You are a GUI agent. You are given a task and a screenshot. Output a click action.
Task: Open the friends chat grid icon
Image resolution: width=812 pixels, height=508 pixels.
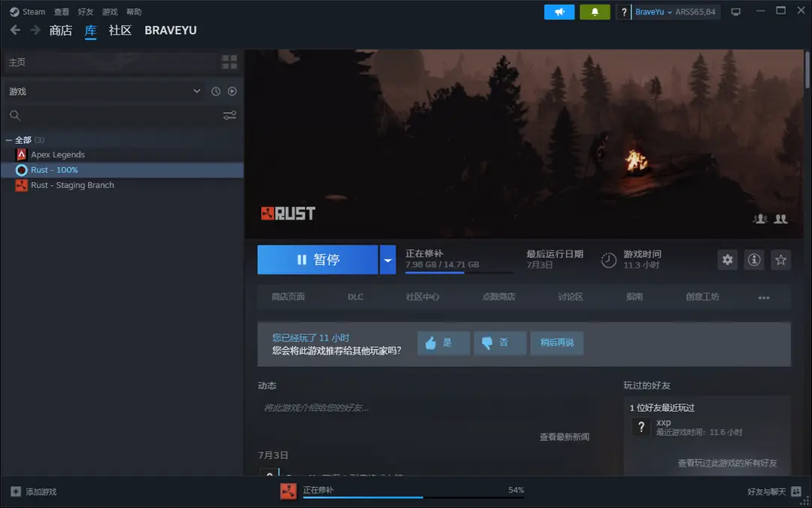[x=796, y=491]
